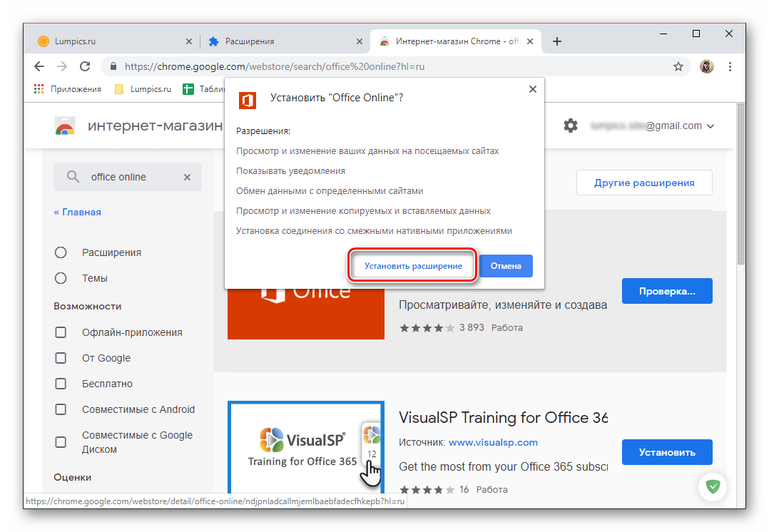This screenshot has width=769, height=532.
Task: Go back using the browser back arrow
Action: (x=39, y=66)
